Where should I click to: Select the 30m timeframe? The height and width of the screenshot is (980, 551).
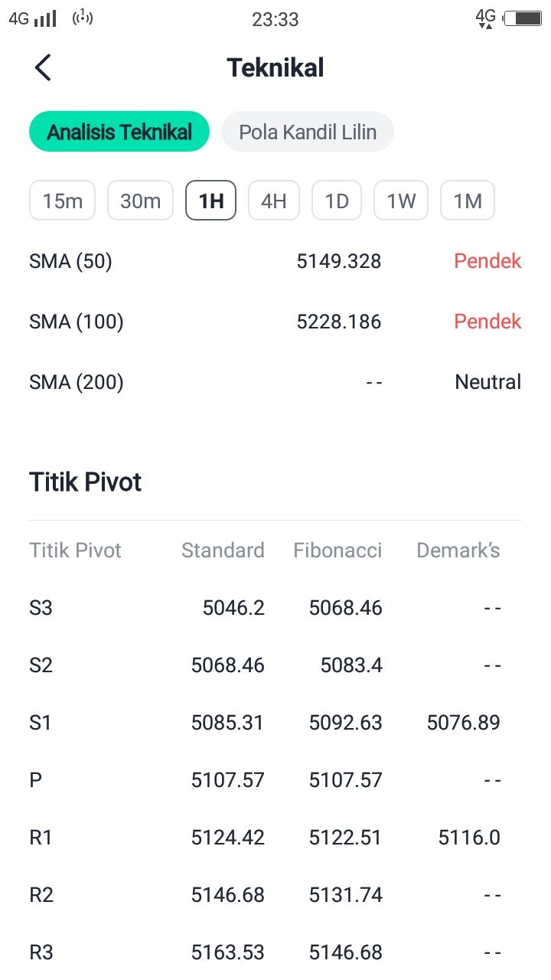pyautogui.click(x=141, y=201)
